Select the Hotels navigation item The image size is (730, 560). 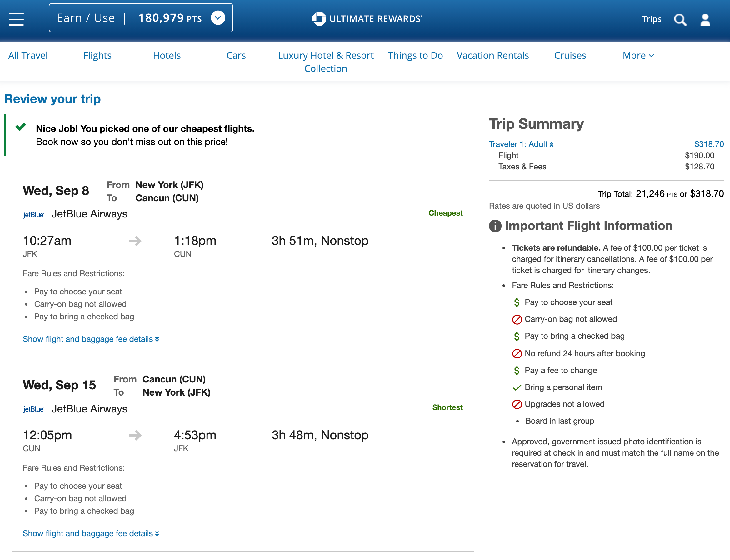(167, 55)
